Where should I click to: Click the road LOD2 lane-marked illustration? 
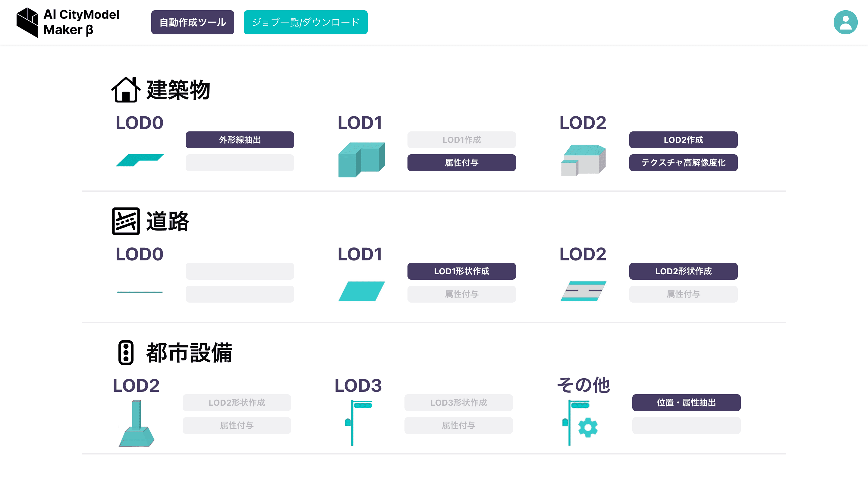point(583,291)
